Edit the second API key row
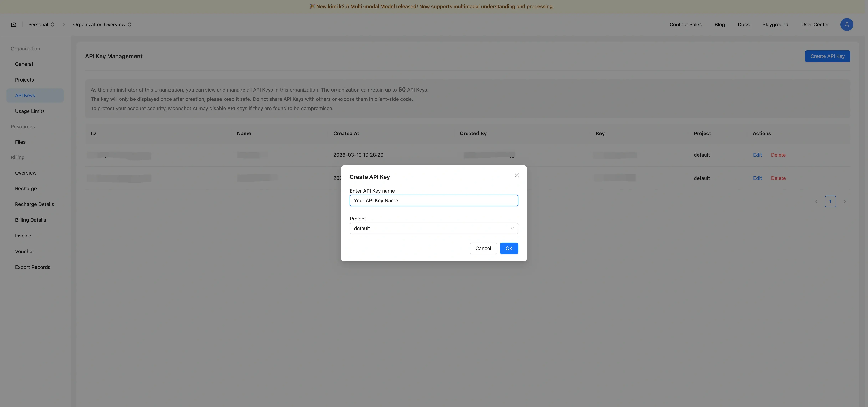868x407 pixels. coord(757,178)
